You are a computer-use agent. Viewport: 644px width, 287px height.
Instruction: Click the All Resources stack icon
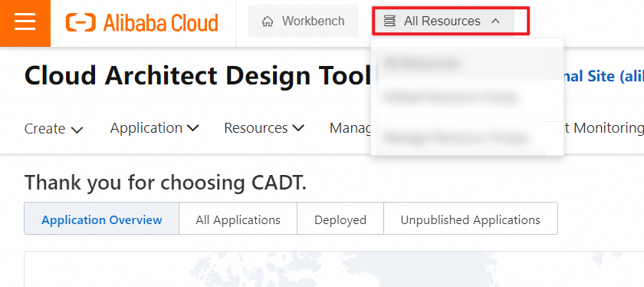coord(389,21)
